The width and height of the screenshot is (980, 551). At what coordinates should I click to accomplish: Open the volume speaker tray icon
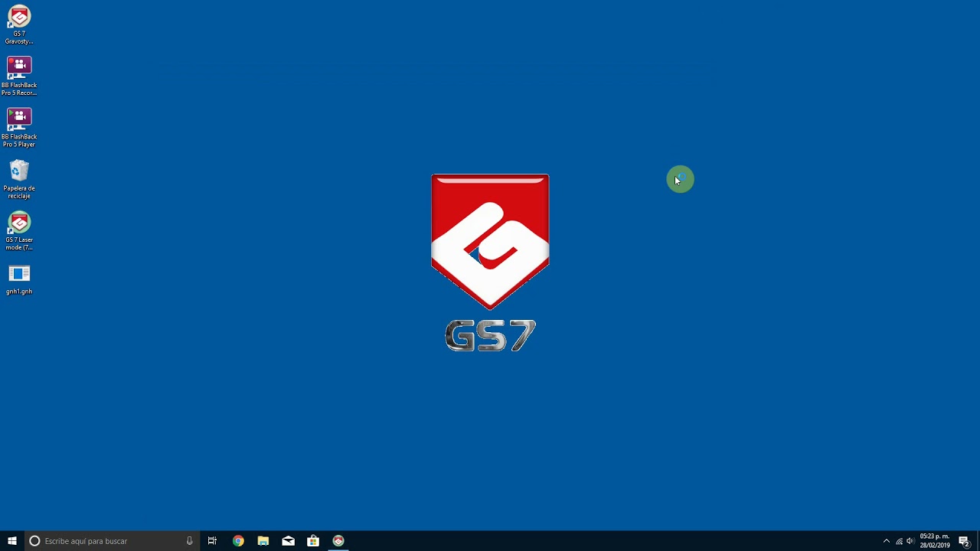pos(910,541)
